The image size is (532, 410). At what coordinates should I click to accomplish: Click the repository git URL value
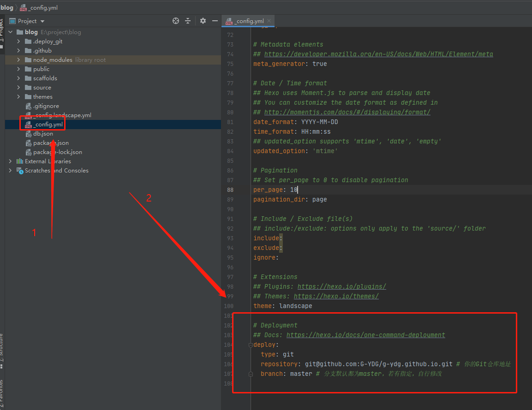pos(379,364)
